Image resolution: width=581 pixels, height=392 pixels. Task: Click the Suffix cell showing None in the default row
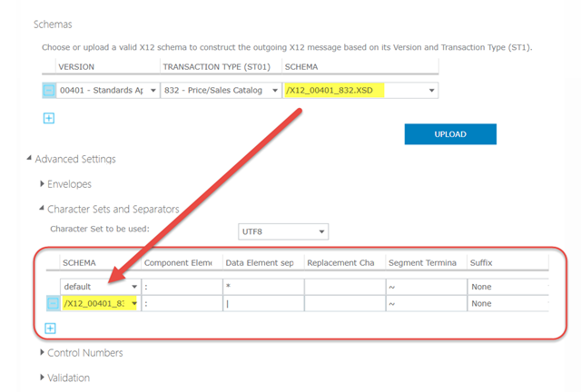pos(505,286)
